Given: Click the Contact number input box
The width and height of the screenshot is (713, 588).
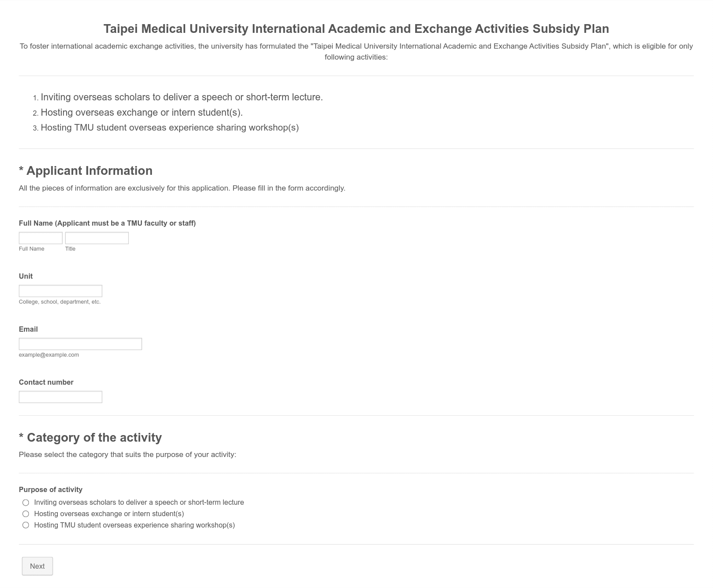Looking at the screenshot, I should 60,397.
